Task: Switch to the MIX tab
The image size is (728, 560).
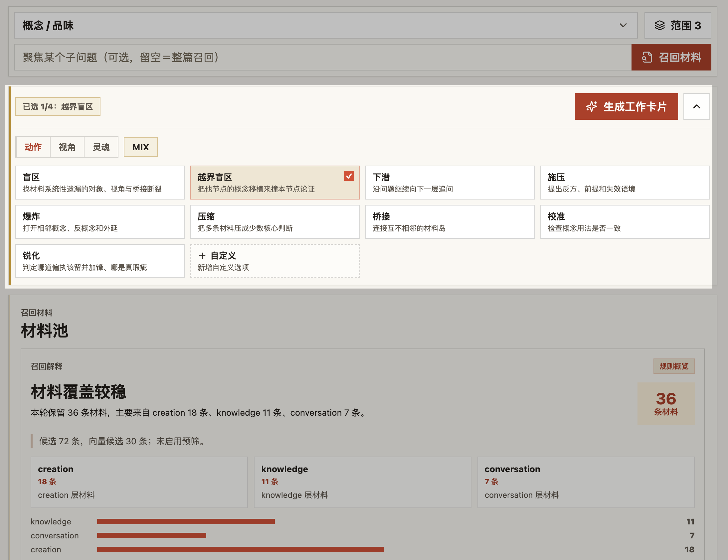Action: 141,147
